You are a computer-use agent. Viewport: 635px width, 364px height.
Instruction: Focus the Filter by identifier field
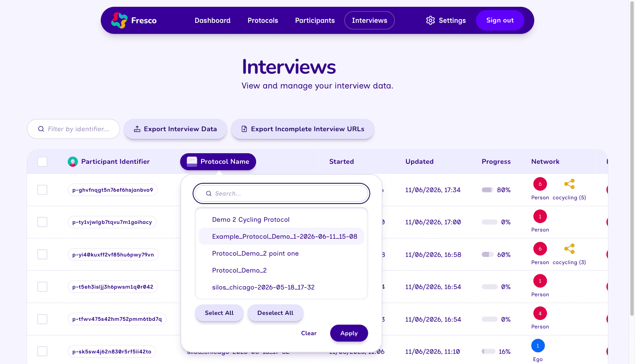(x=74, y=129)
